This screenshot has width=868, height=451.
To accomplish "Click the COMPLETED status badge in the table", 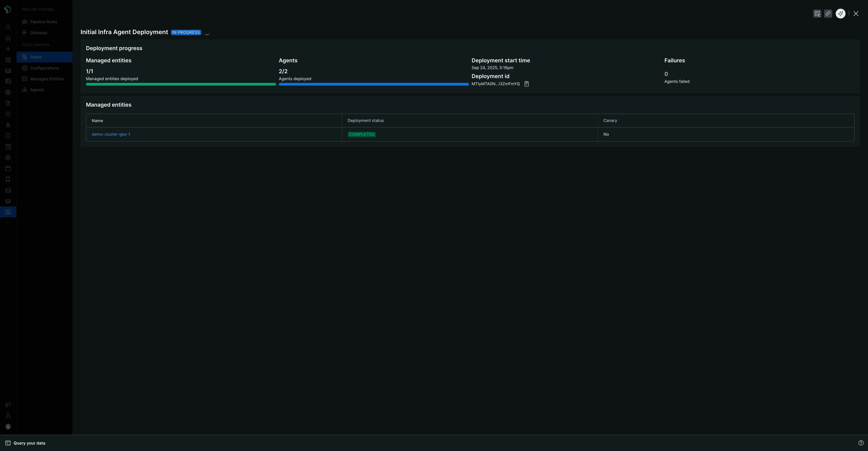I will [362, 134].
